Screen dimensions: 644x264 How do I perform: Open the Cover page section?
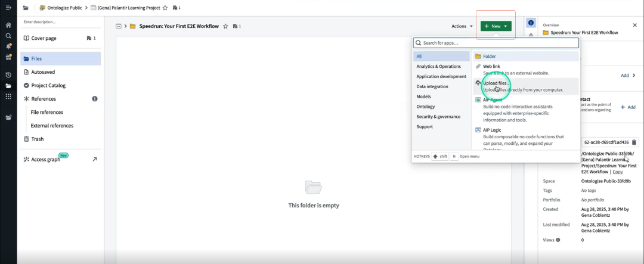pyautogui.click(x=44, y=38)
